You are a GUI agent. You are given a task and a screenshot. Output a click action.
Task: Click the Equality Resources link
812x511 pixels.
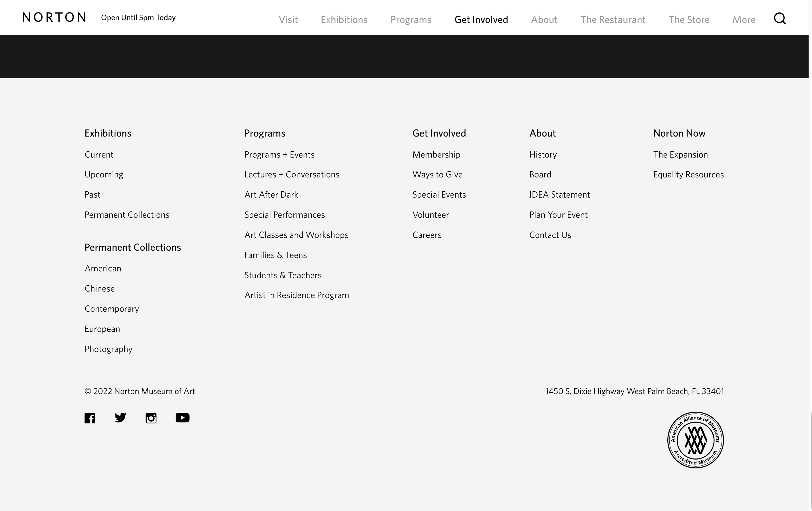coord(688,175)
